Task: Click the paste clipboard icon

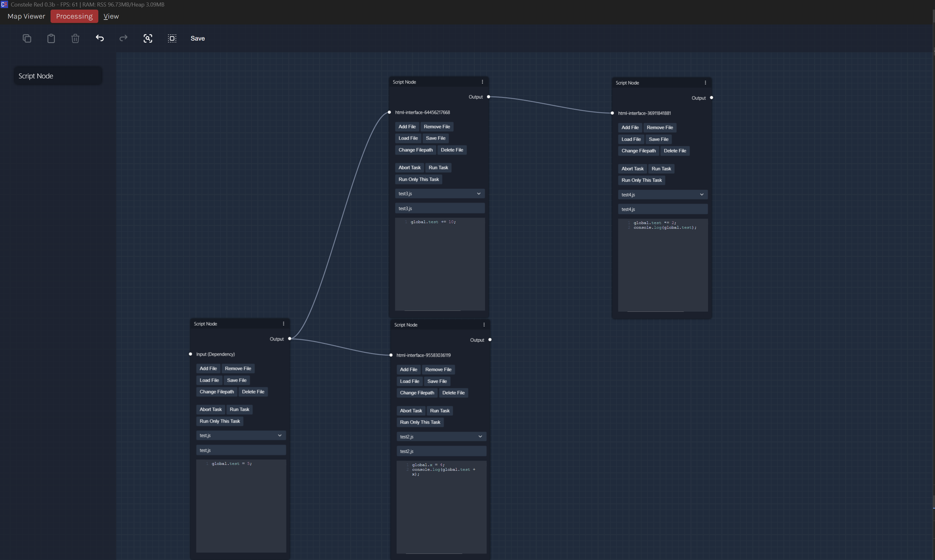Action: [x=51, y=38]
